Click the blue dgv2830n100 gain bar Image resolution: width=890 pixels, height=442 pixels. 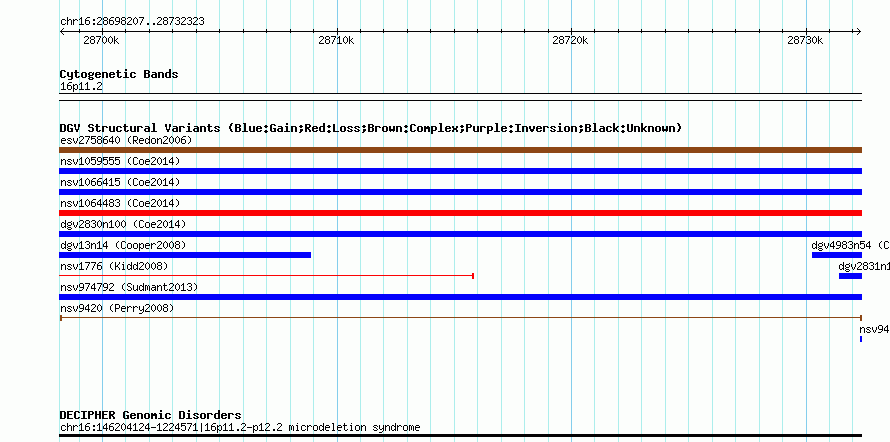pos(460,234)
